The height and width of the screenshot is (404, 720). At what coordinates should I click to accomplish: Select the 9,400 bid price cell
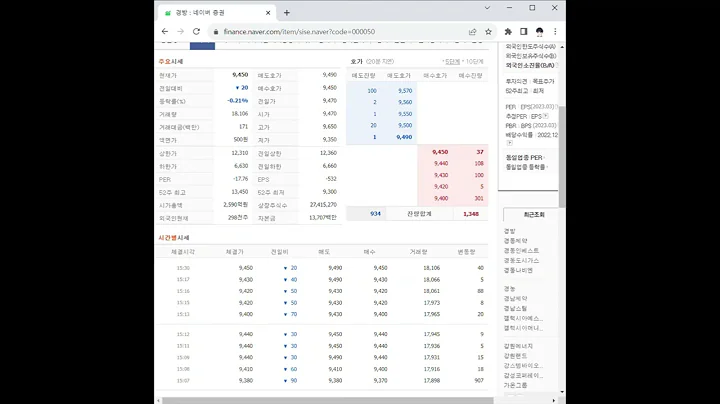pos(441,198)
